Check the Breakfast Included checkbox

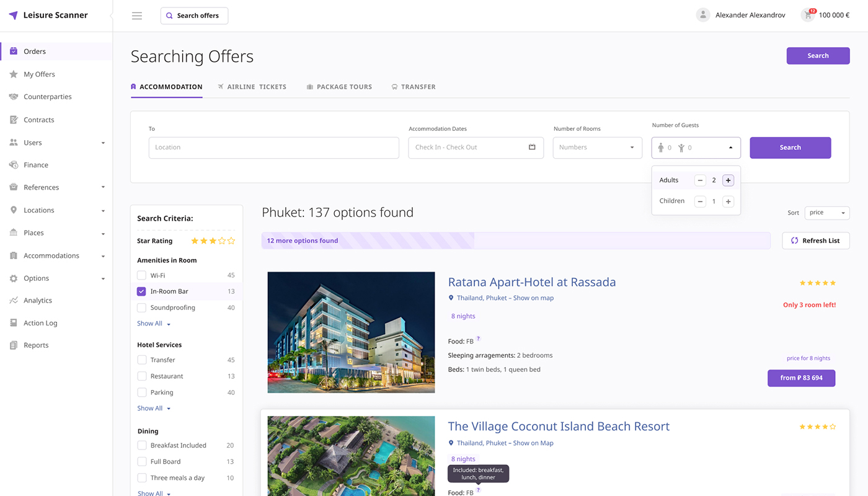point(141,445)
